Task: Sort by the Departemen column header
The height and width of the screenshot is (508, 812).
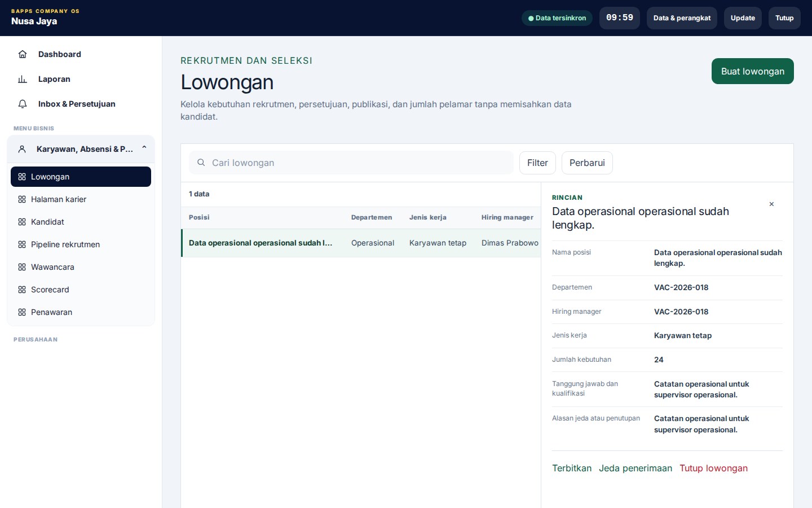Action: tap(372, 217)
